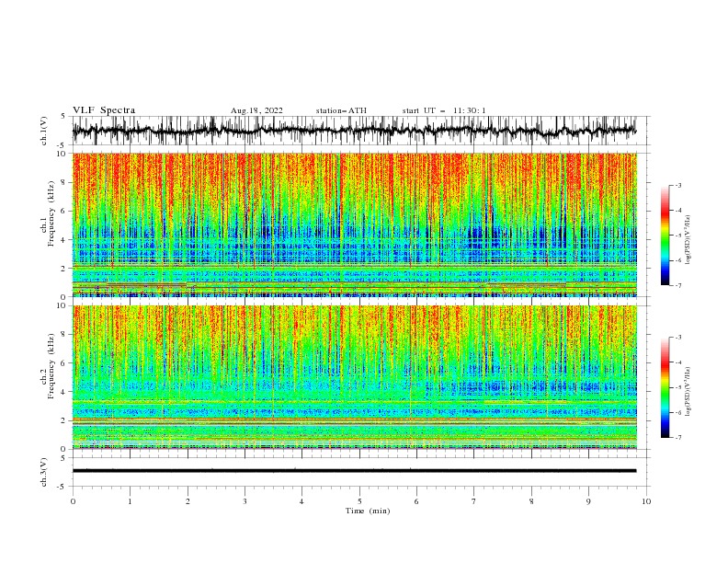Click the ch.2 PSD color scale bar
728x563 pixels.
[x=665, y=387]
